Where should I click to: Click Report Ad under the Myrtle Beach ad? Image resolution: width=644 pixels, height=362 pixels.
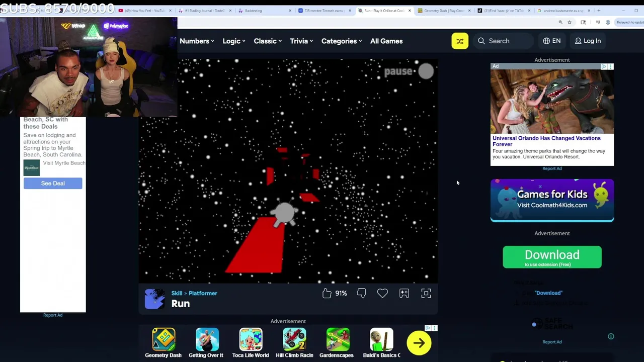[53, 315]
